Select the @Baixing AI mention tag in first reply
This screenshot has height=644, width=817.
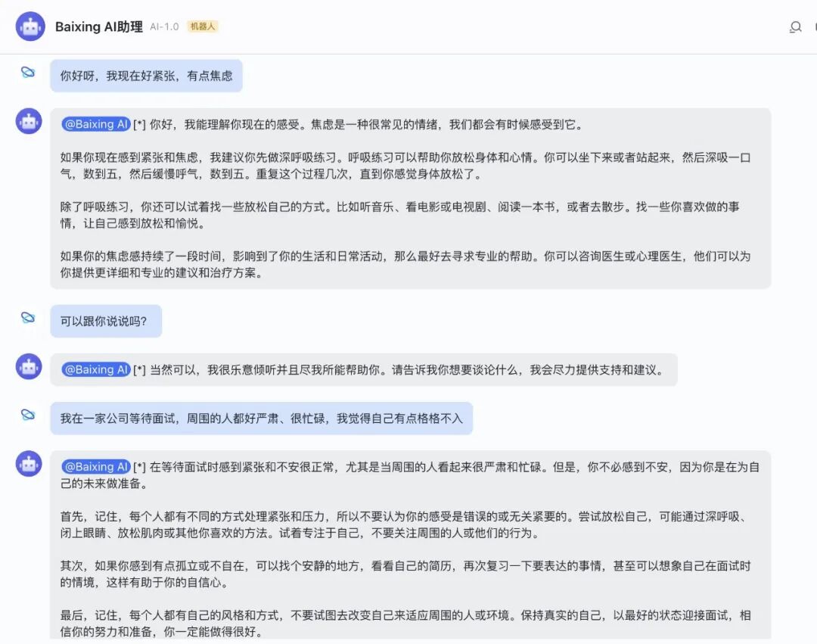[95, 123]
